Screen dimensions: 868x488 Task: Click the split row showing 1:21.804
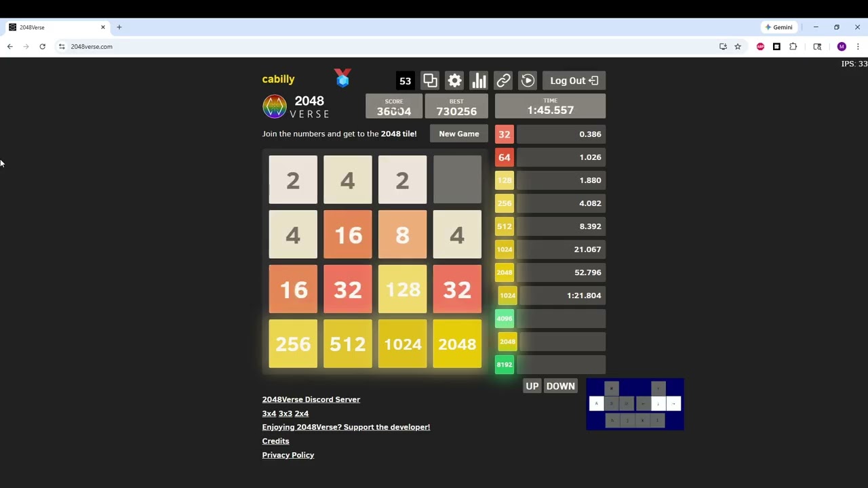tap(551, 296)
